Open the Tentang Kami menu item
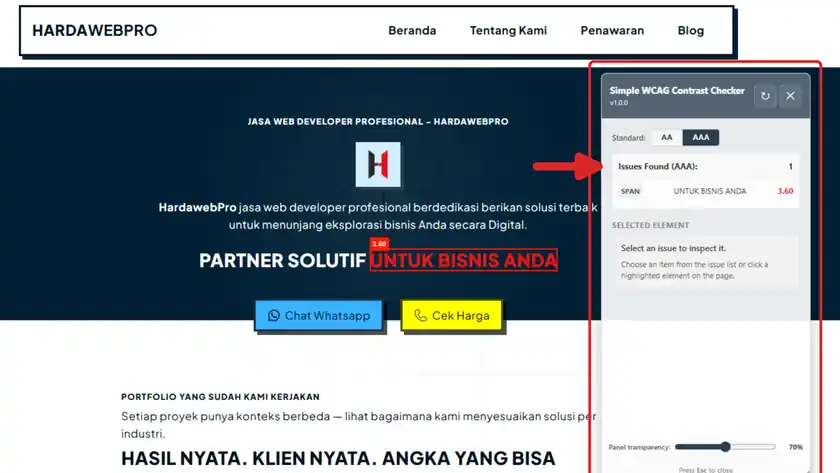Image resolution: width=840 pixels, height=473 pixels. click(x=508, y=31)
